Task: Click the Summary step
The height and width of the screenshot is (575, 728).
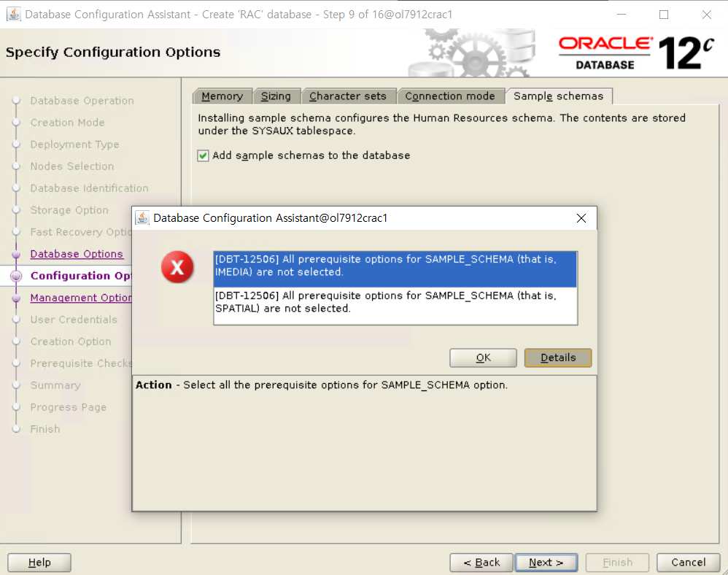Action: [x=55, y=385]
